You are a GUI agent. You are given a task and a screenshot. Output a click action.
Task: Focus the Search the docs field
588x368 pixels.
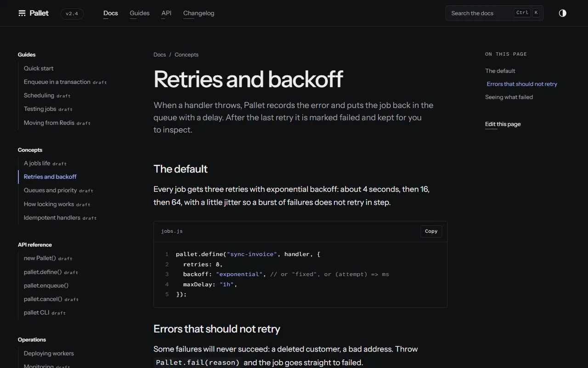494,13
